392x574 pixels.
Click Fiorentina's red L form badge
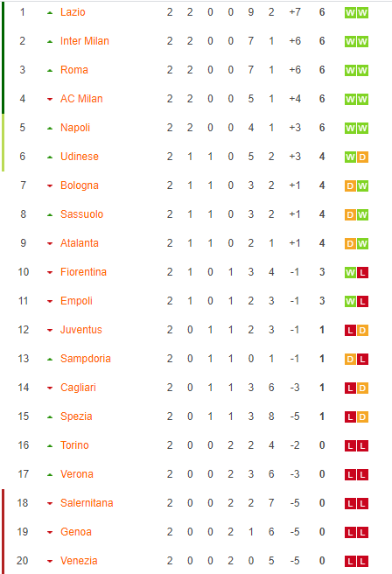click(362, 273)
